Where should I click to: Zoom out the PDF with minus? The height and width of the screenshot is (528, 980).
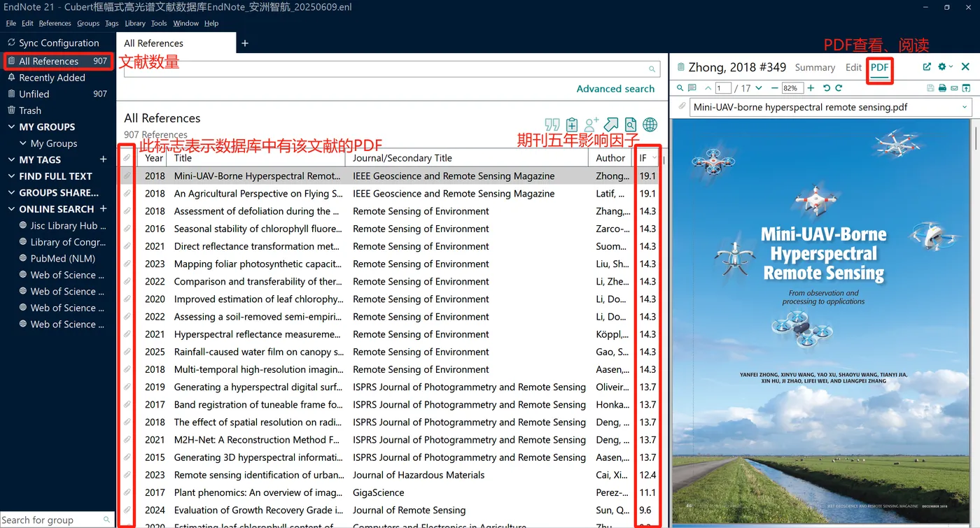(774, 88)
